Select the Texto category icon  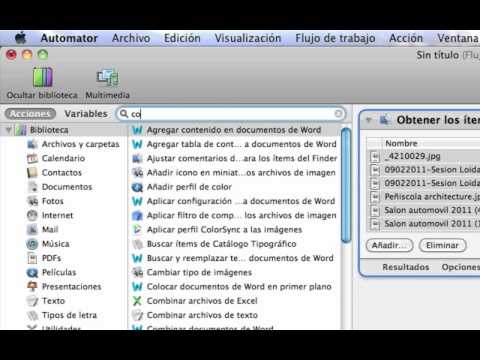click(x=32, y=301)
